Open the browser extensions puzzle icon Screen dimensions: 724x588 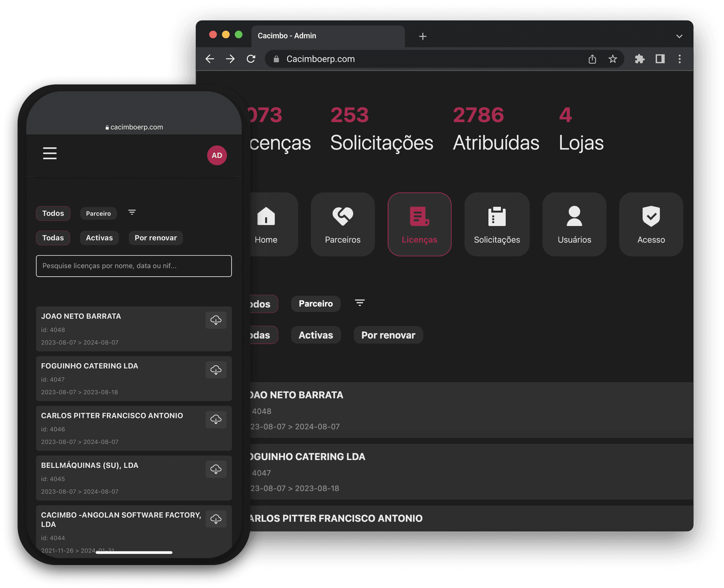point(640,59)
